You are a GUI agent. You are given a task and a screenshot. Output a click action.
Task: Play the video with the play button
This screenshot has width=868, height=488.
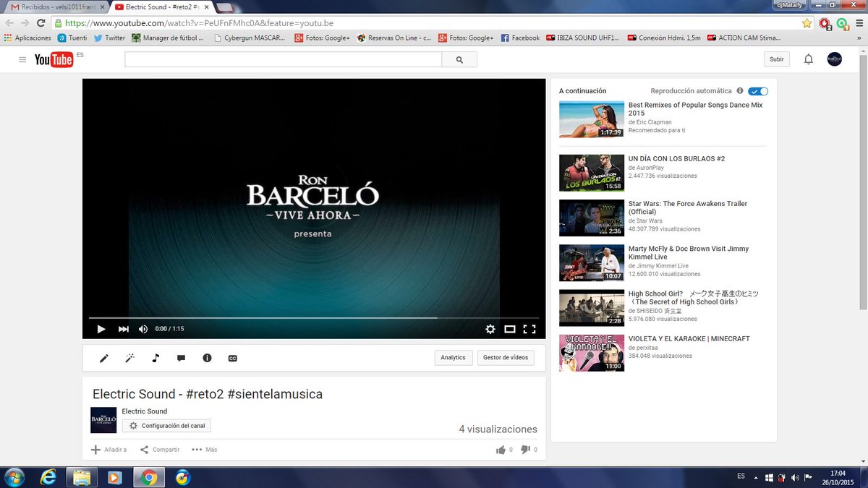(101, 329)
